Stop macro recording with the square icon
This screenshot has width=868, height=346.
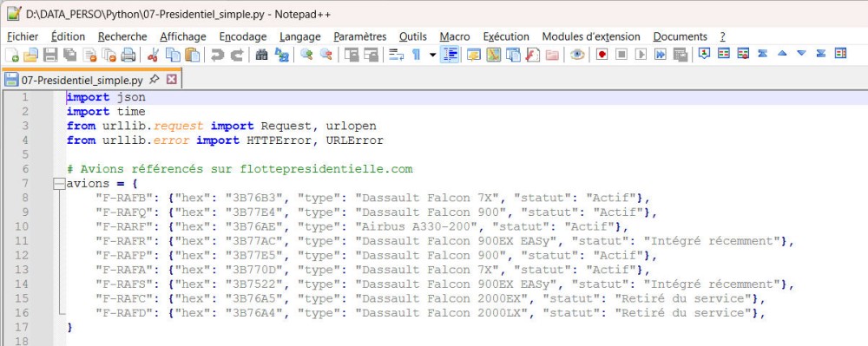click(x=621, y=54)
